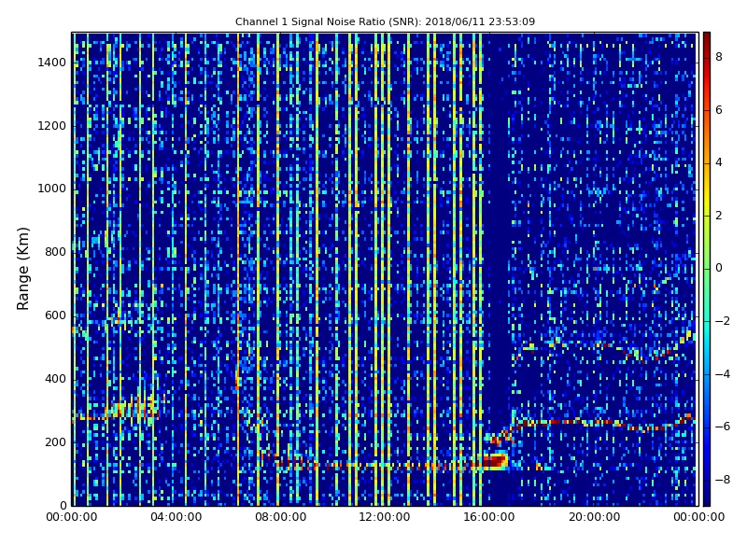Click the 'Range (Km)' y-axis label
Screen dimensions: 747x560
[22, 269]
